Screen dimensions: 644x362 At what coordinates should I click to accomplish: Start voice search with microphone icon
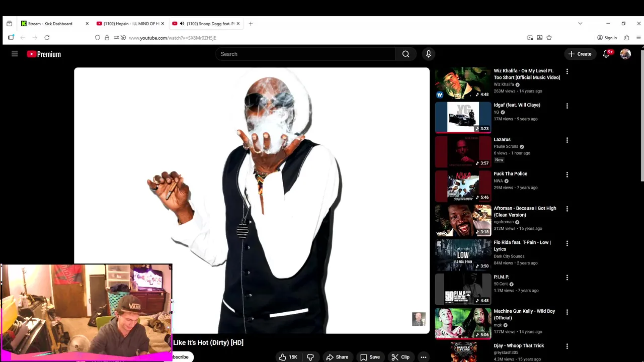click(428, 54)
